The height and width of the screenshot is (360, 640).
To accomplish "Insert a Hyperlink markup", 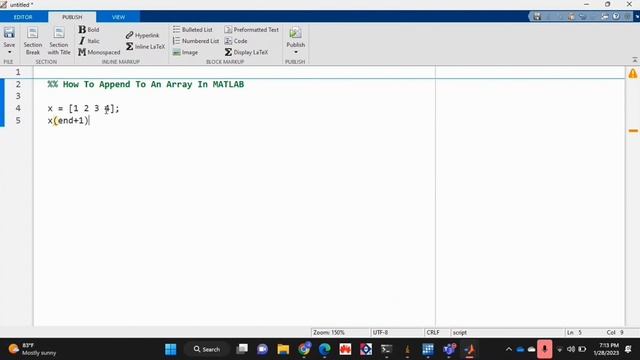I will pos(142,36).
